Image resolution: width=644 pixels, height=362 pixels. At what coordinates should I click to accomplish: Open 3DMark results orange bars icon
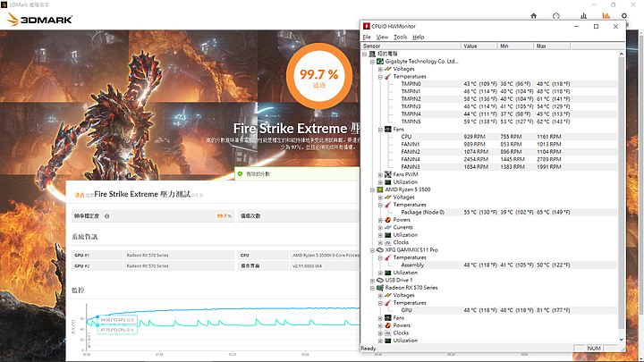(x=606, y=16)
